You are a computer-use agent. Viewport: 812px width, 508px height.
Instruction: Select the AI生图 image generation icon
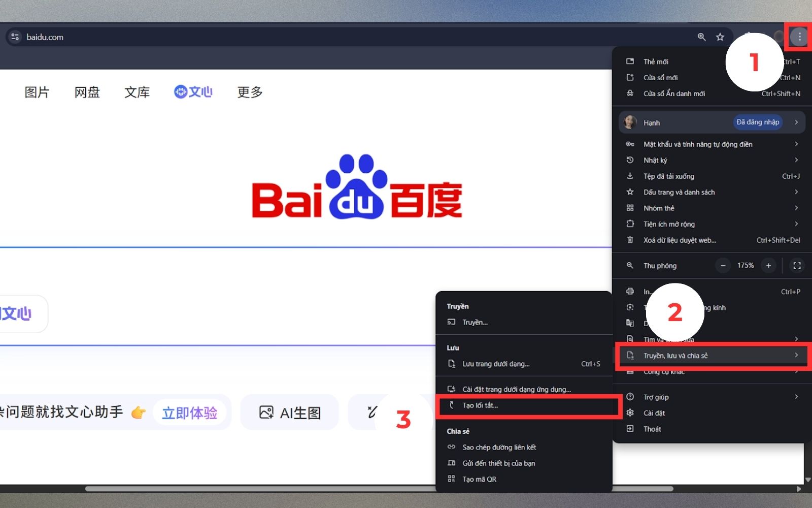point(266,412)
